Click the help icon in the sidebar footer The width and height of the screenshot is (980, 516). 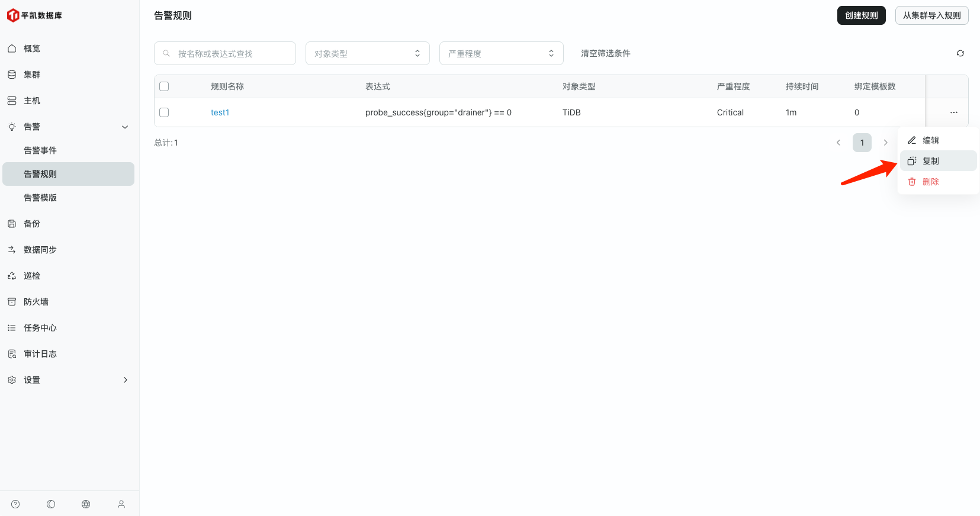(x=15, y=504)
